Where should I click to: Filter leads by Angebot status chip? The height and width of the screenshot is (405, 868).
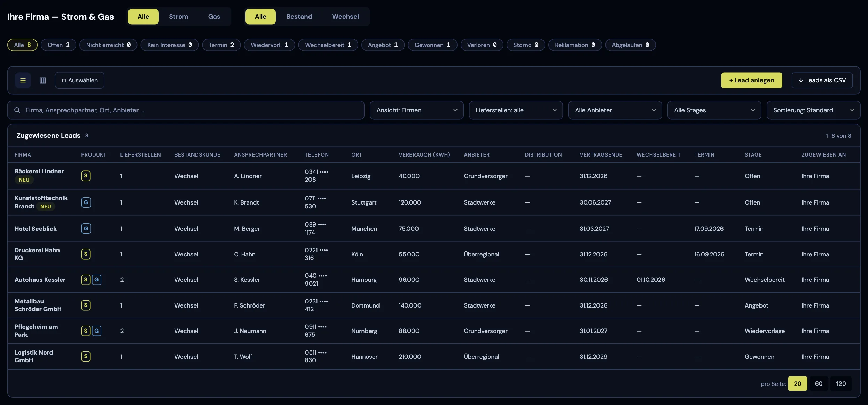coord(383,45)
